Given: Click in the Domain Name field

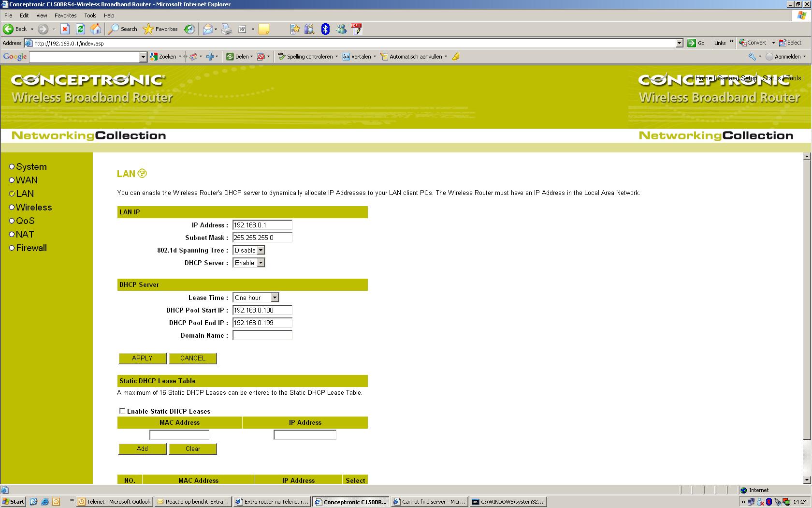Looking at the screenshot, I should click(262, 335).
